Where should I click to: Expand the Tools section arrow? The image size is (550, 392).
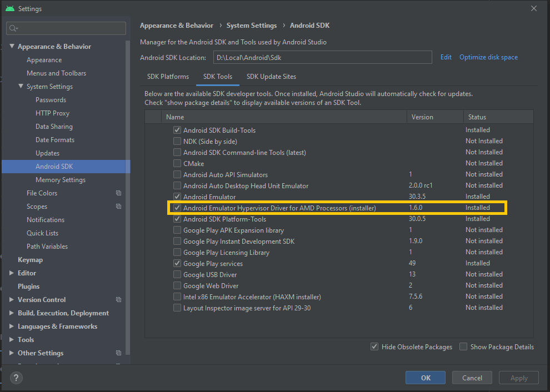pos(12,339)
